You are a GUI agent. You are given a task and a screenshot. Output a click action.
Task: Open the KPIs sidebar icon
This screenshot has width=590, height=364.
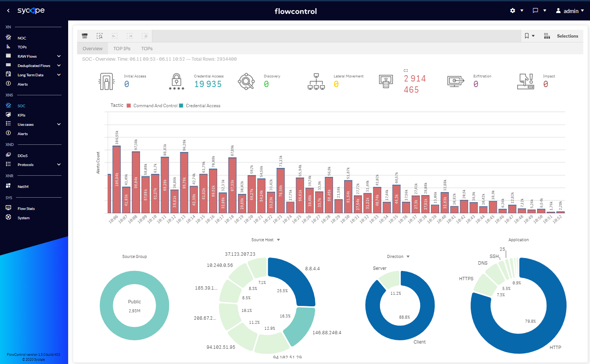[8, 115]
